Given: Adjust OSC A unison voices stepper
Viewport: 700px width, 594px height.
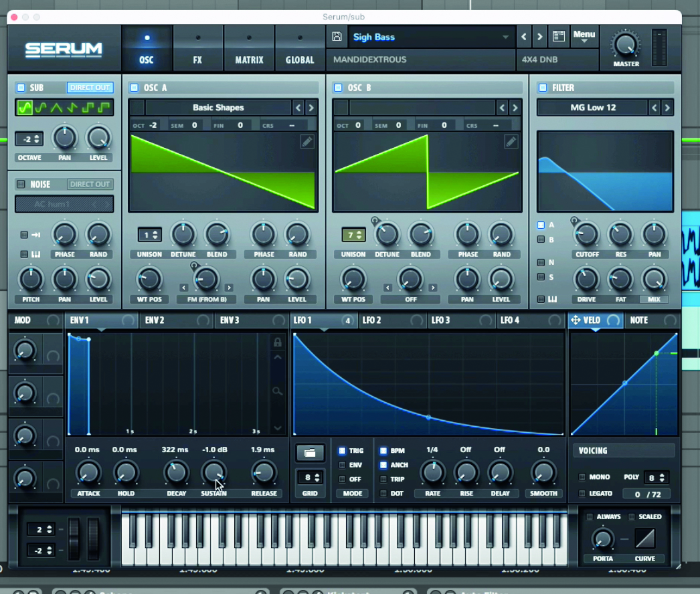Looking at the screenshot, I should point(149,235).
